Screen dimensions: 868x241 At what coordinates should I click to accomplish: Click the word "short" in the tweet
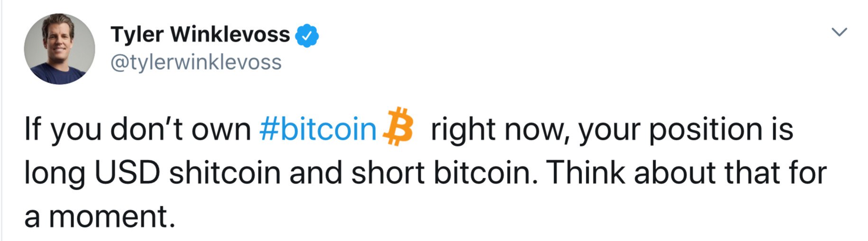(388, 173)
